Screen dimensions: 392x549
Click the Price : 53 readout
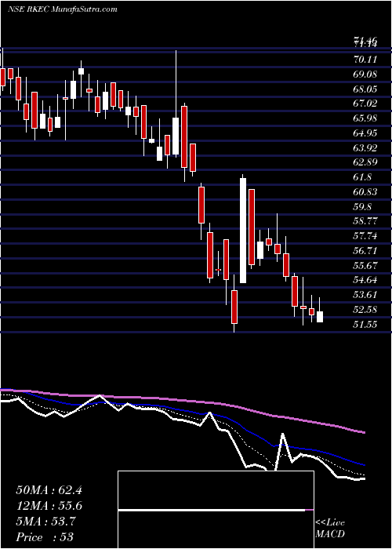click(x=45, y=537)
